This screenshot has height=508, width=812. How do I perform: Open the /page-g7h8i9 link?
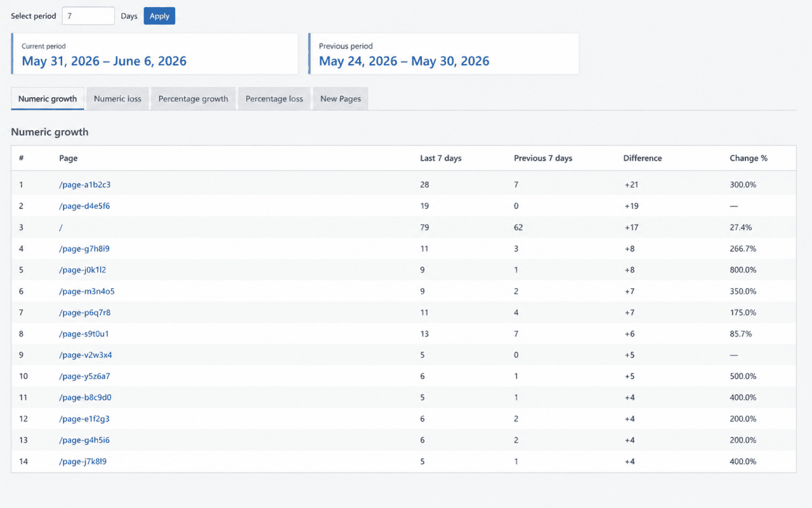click(x=84, y=249)
